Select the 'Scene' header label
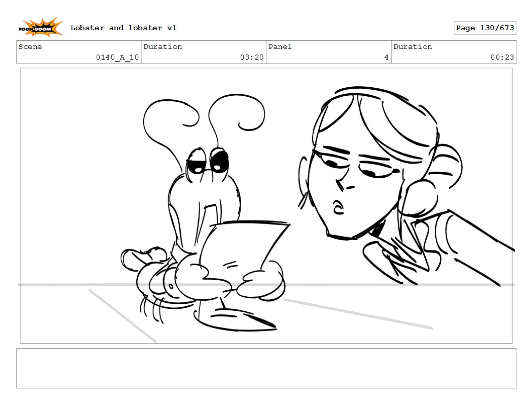Image resolution: width=532 pixels, height=412 pixels. point(30,47)
